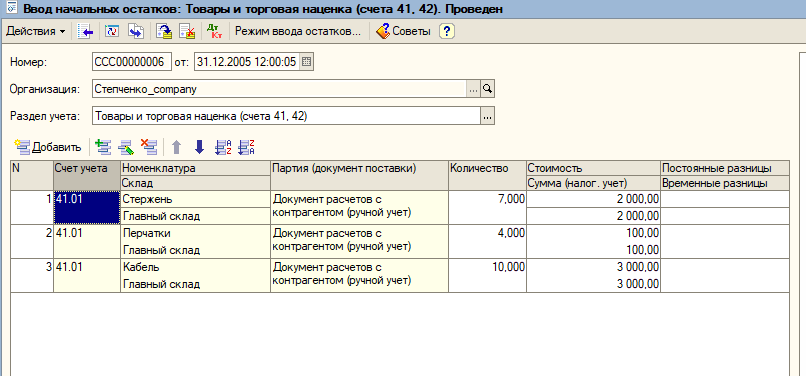This screenshot has width=806, height=376.
Task: Click the edit-row icon with pencil
Action: point(126,148)
